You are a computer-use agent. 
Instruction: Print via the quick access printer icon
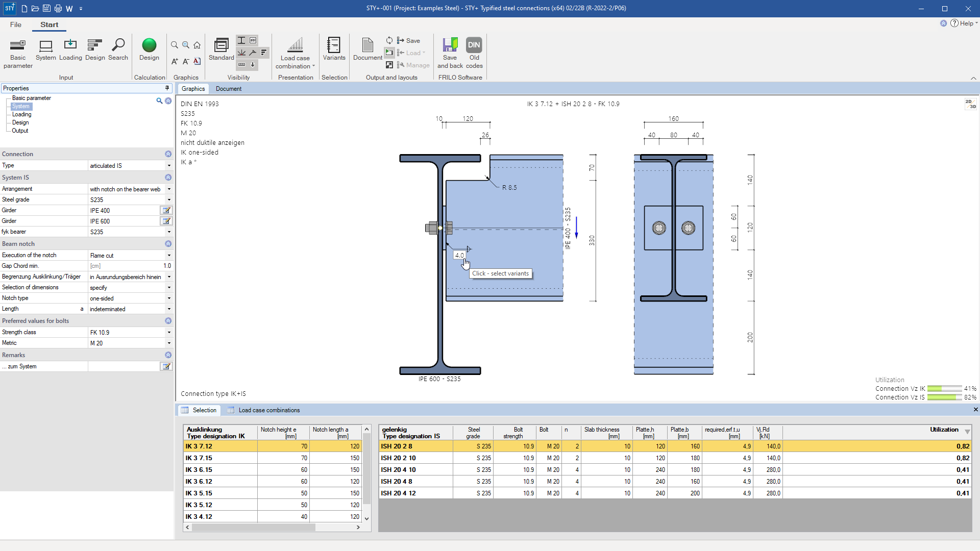[x=58, y=8]
